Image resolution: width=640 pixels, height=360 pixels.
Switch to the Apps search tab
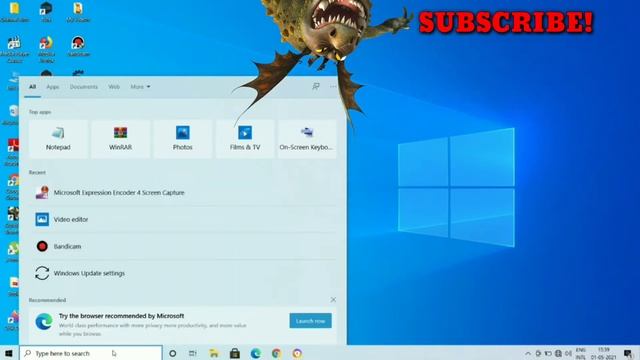coord(53,87)
